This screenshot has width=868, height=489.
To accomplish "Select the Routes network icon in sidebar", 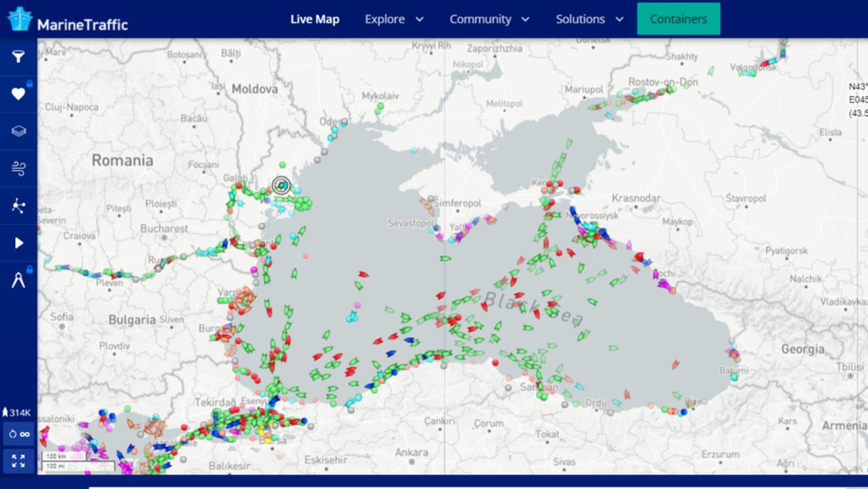I will pyautogui.click(x=18, y=206).
